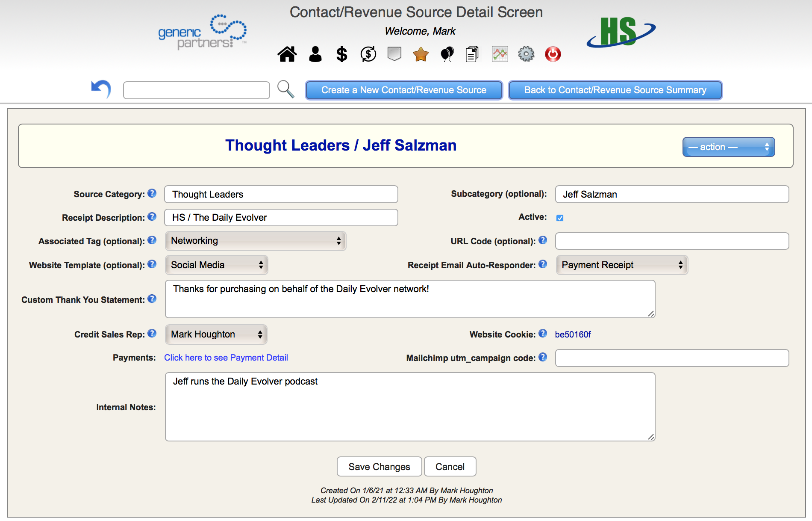Uncheck the Active checkbox

pyautogui.click(x=560, y=218)
